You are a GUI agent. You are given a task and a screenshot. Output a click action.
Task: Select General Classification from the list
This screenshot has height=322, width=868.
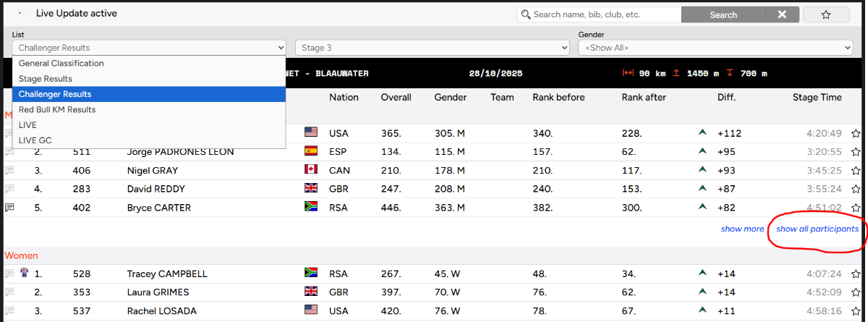coord(61,63)
